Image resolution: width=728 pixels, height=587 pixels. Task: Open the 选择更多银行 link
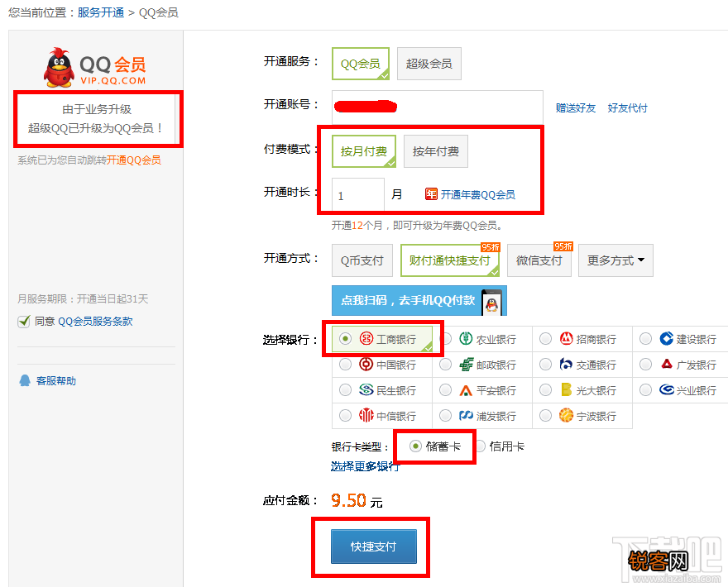coord(365,466)
